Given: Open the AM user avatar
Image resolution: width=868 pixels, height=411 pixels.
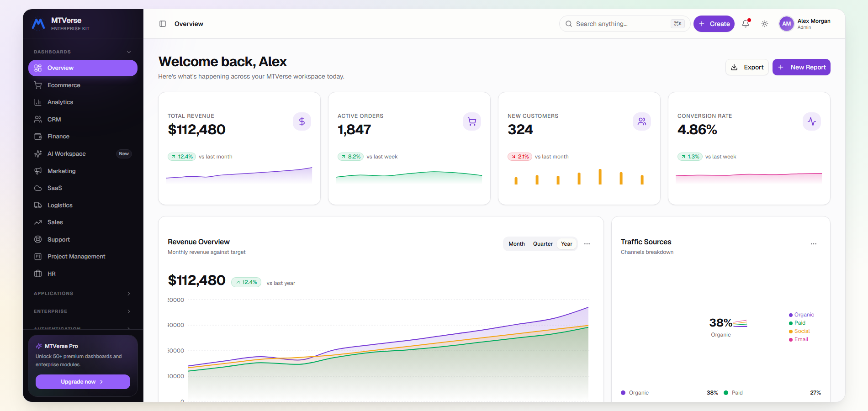Looking at the screenshot, I should point(786,24).
